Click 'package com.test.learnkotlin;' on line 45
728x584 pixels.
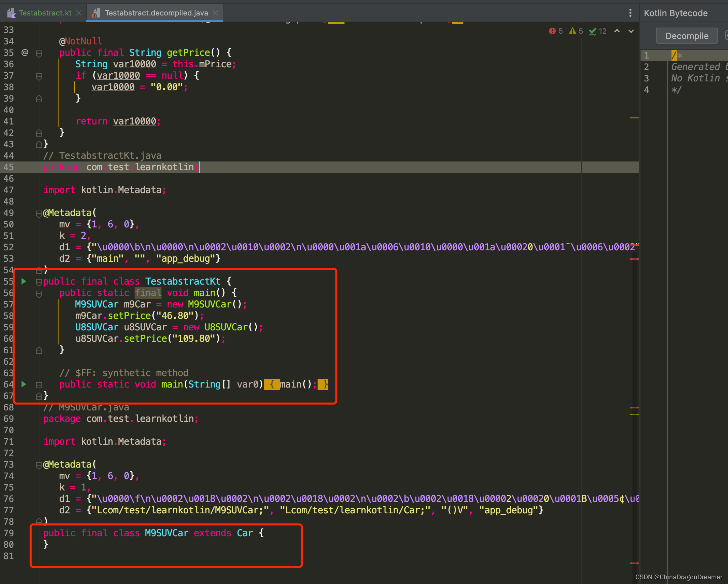tap(121, 167)
